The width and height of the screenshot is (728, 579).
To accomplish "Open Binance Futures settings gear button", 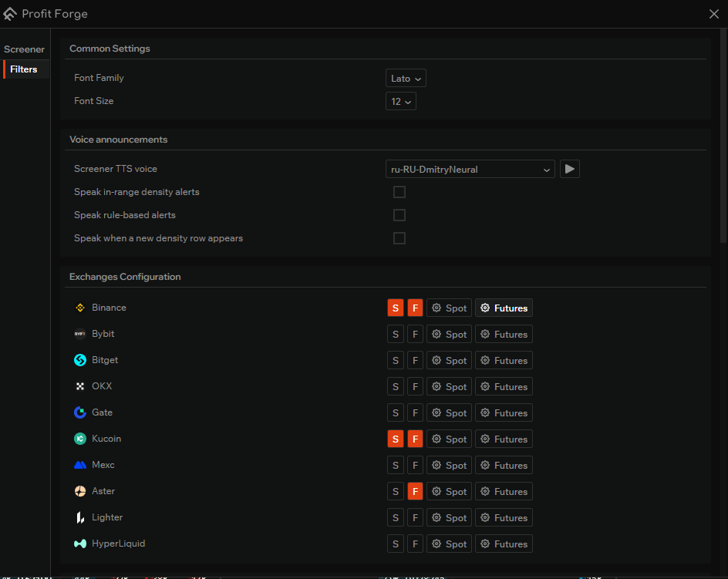I will pyautogui.click(x=504, y=308).
